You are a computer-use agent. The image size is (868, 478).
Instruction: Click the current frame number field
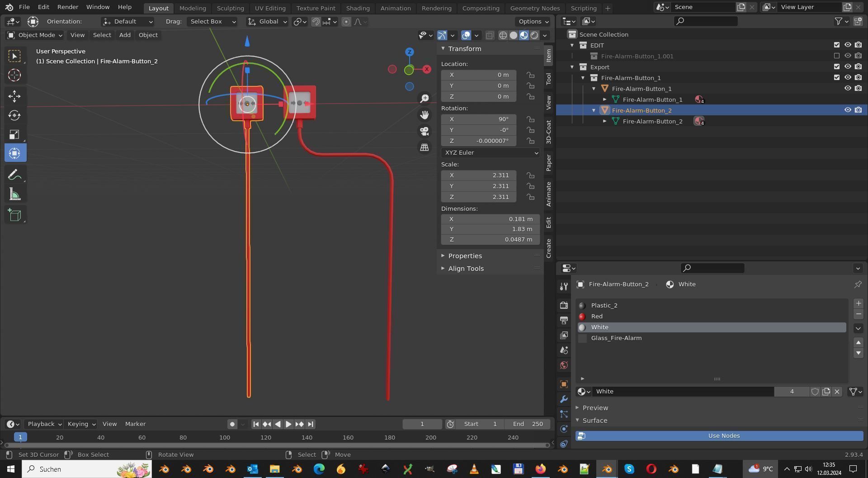(x=422, y=424)
